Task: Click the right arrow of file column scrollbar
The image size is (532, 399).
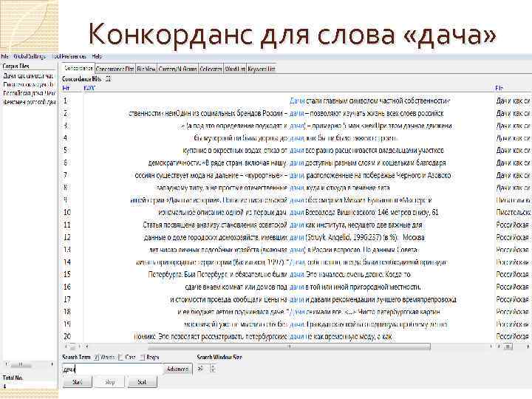Action: 528,347
